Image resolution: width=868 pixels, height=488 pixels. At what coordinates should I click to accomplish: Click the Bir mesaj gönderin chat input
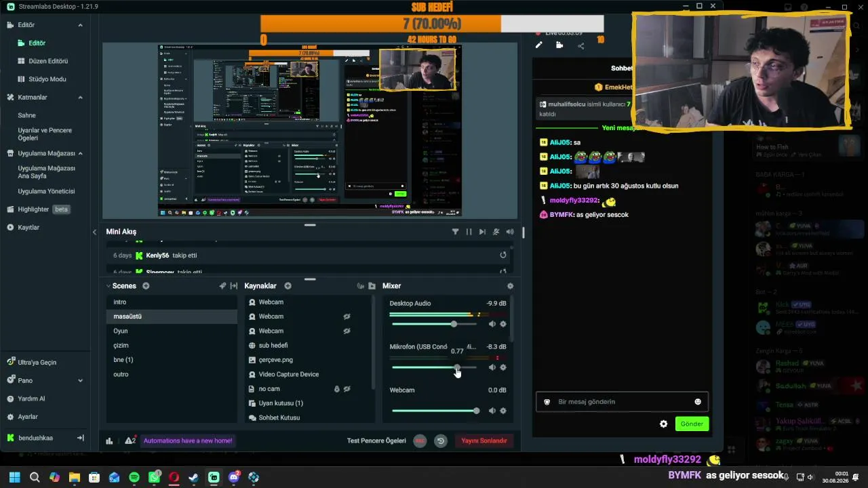[622, 402]
